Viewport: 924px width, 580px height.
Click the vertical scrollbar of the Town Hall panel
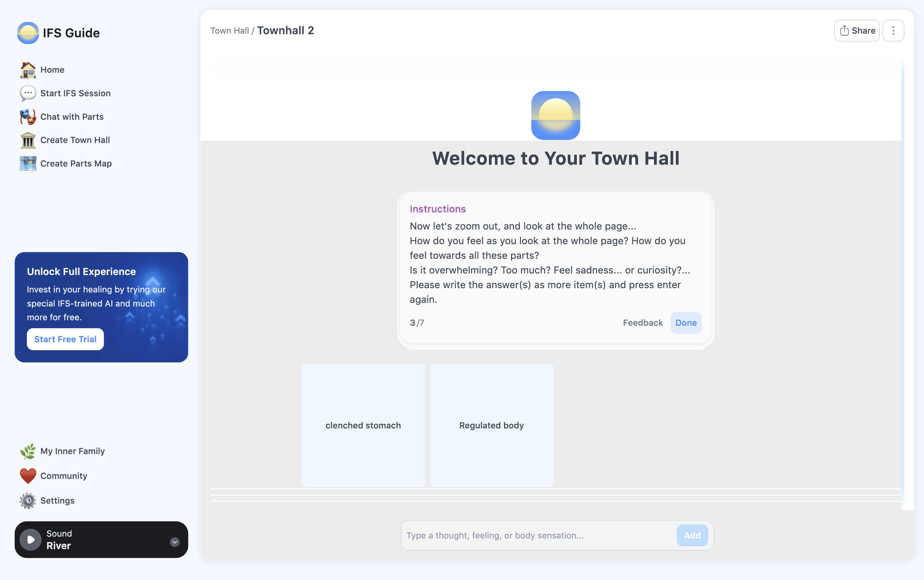click(903, 286)
